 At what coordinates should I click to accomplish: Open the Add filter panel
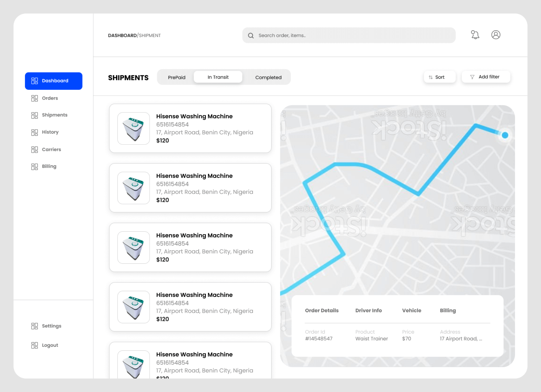click(486, 77)
